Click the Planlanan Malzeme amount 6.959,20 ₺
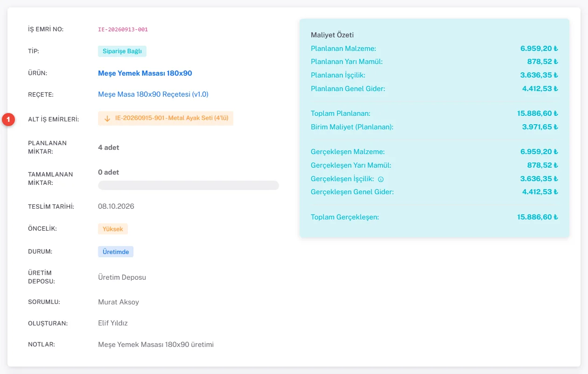This screenshot has width=588, height=374. pos(539,48)
